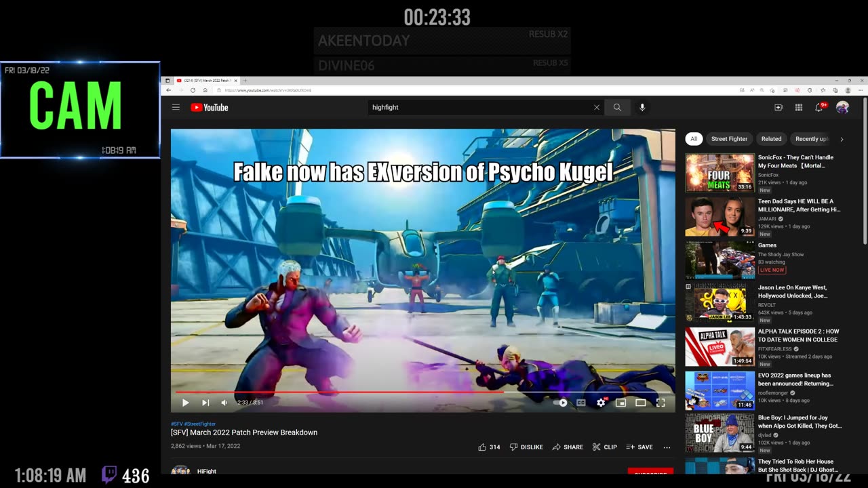Click the search magnifier button
Screen dimensions: 868x488
(617, 107)
